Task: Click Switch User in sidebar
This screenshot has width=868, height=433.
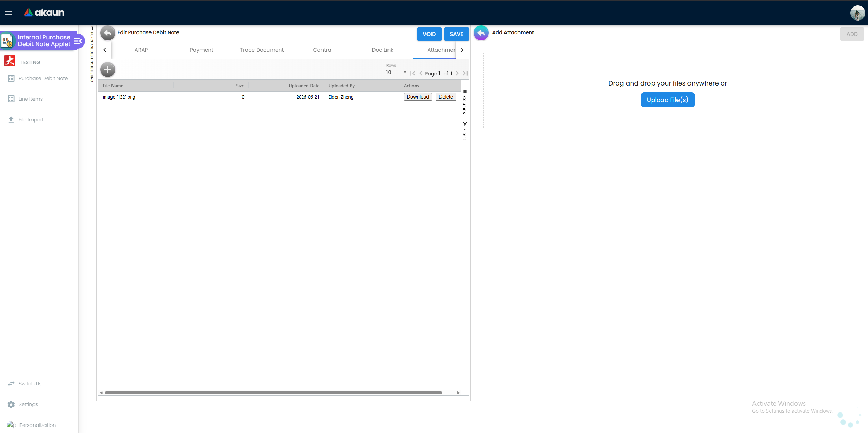Action: click(27, 384)
